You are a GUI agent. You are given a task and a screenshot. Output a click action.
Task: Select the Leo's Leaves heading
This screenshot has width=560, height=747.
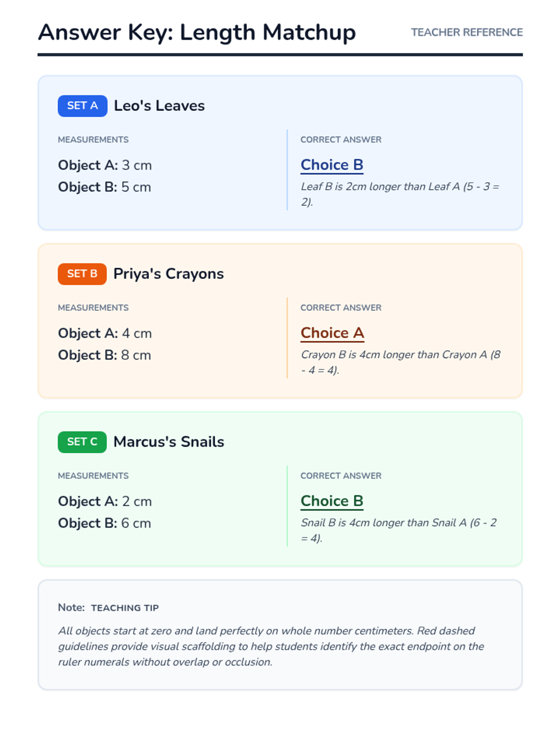point(159,106)
